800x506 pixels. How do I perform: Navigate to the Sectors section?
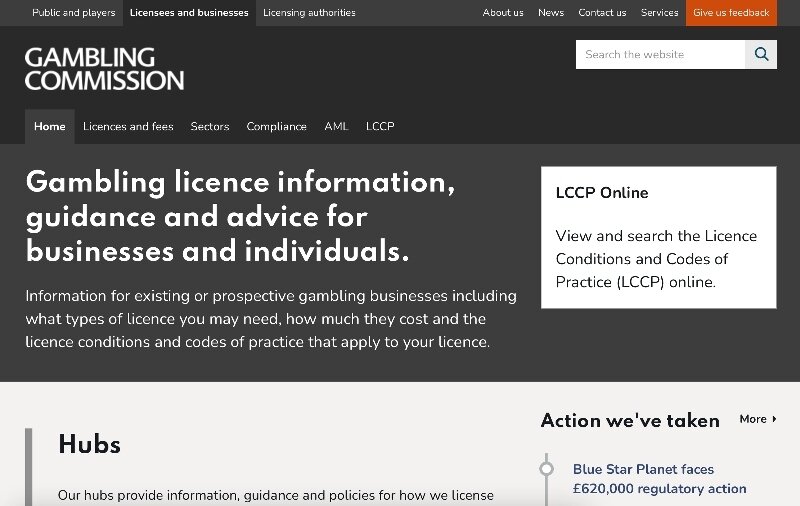210,126
